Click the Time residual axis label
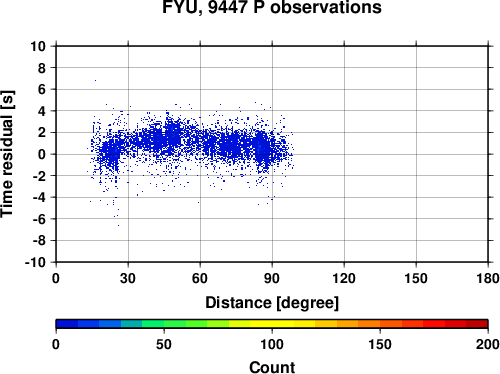Viewport: 500px width, 374px height. (x=7, y=154)
